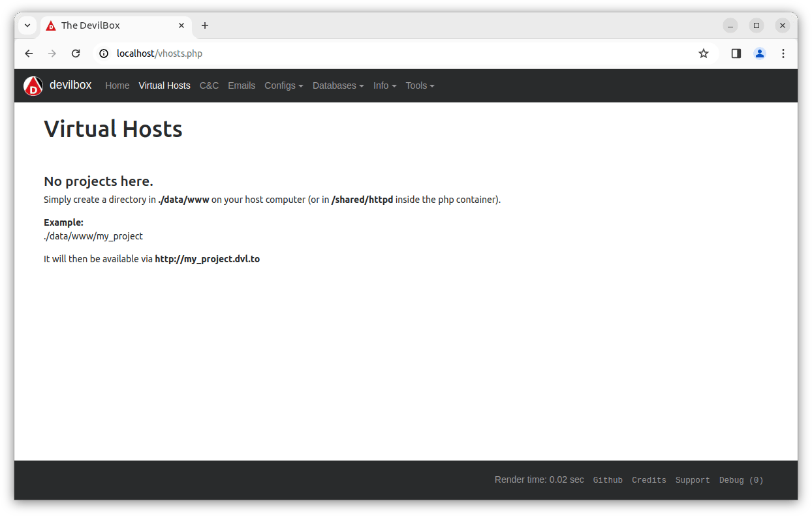Open the Info dropdown menu
Image resolution: width=812 pixels, height=516 pixels.
pos(384,85)
